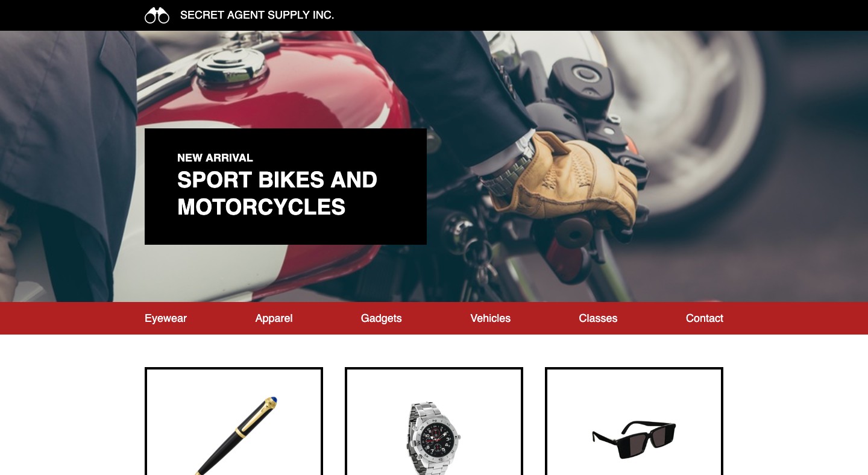Viewport: 868px width, 475px height.
Task: Open the Gadgets category
Action: coord(381,318)
